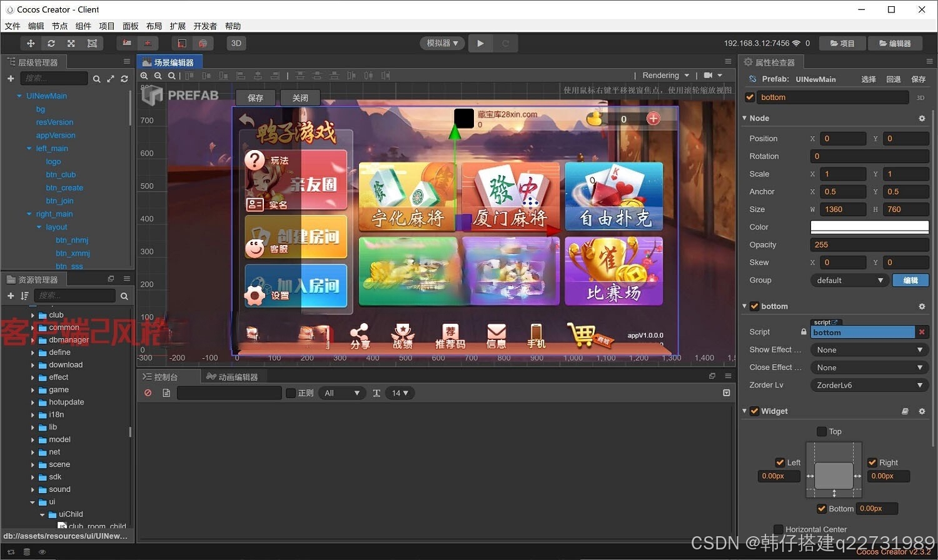Uncheck Widget Bottom alignment
The width and height of the screenshot is (938, 560).
(x=822, y=509)
